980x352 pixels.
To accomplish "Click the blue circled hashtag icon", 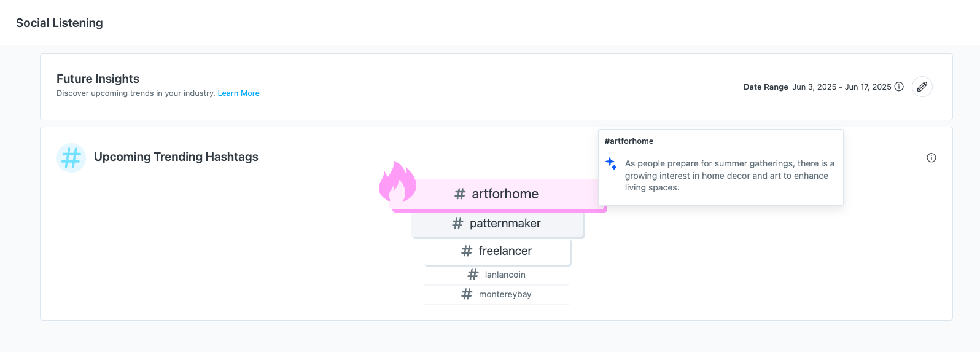I will 71,158.
